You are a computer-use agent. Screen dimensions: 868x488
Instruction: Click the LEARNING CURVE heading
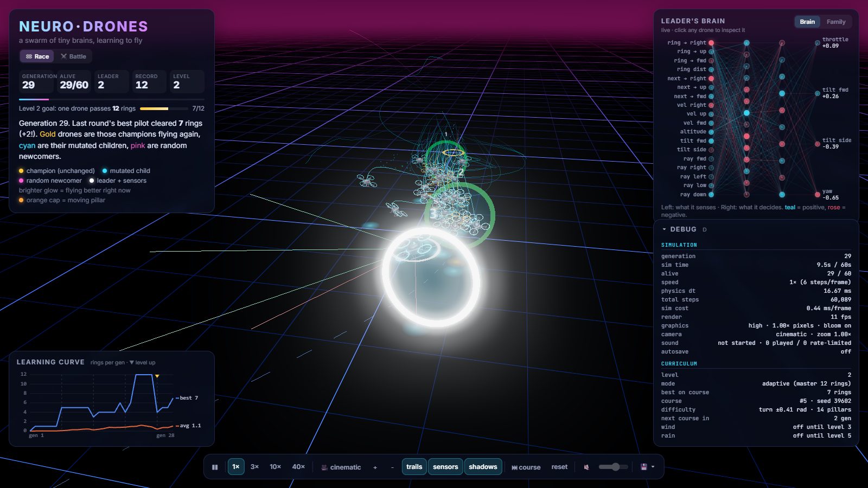pos(50,362)
